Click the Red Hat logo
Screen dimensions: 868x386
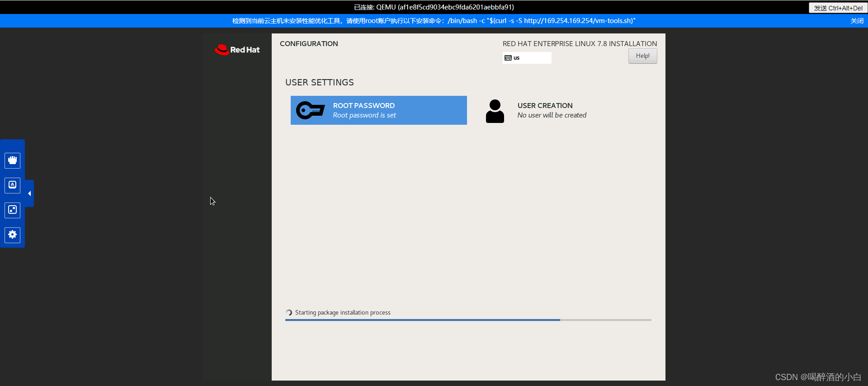point(237,50)
